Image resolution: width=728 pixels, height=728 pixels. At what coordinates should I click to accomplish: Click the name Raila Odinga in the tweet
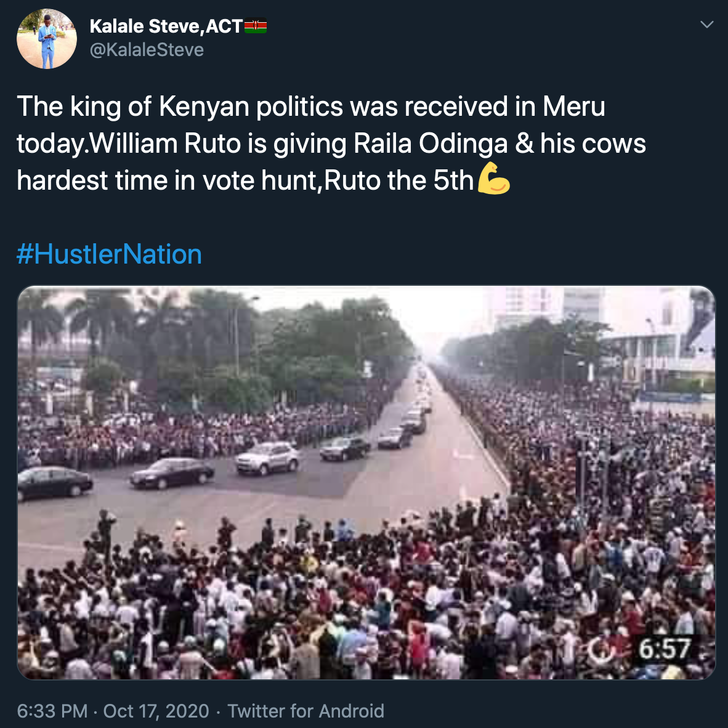430,144
